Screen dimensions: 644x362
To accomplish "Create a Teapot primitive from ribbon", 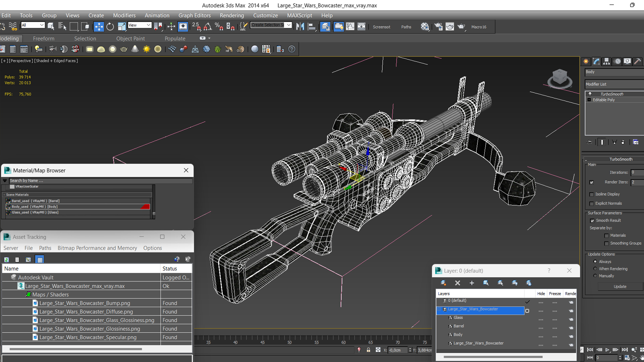I will pos(124,49).
